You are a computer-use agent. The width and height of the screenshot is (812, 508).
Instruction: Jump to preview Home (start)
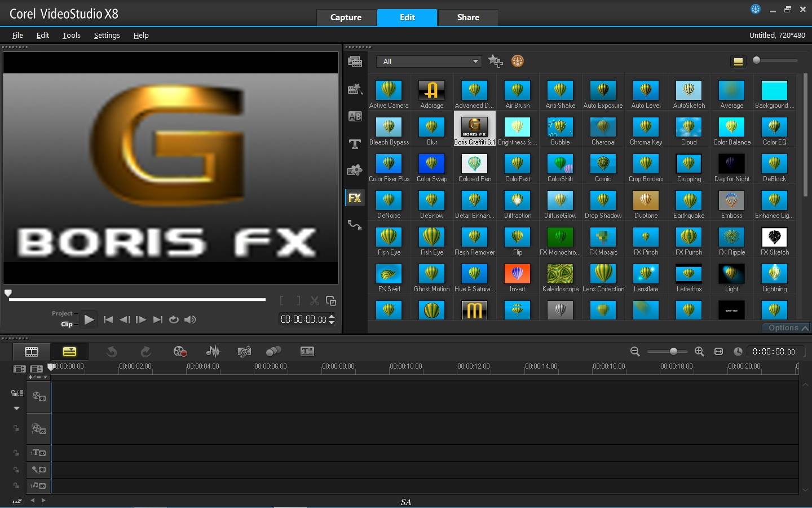[108, 319]
